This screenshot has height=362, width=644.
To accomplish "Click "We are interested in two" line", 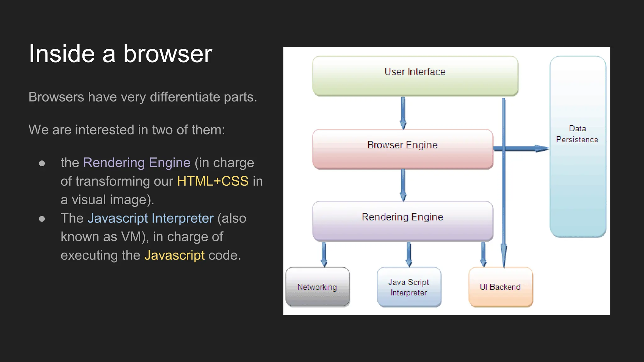I will (x=126, y=130).
